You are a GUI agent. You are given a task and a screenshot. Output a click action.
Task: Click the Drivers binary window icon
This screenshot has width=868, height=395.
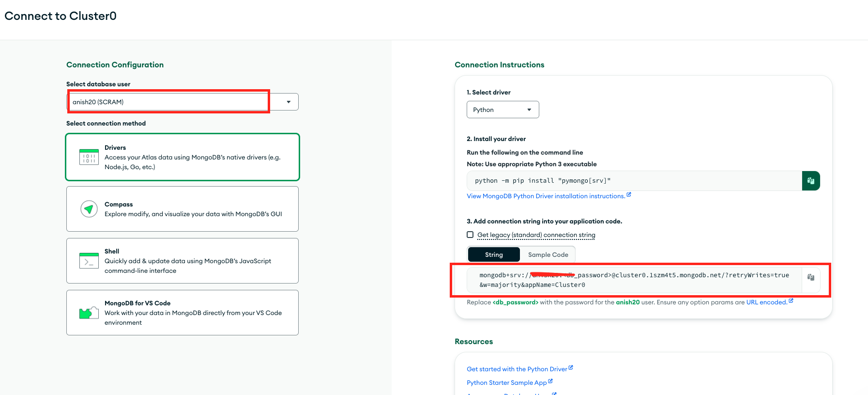89,157
